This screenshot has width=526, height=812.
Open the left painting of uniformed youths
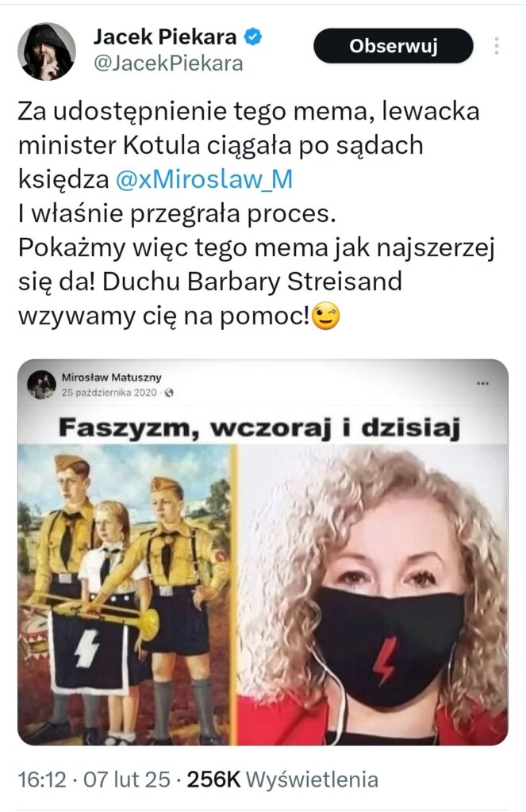[125, 595]
